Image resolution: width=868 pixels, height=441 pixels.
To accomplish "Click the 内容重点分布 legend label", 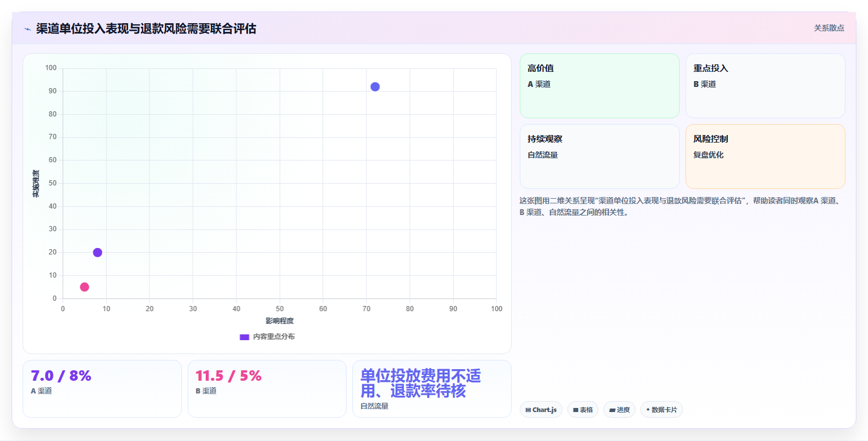I will coord(273,337).
